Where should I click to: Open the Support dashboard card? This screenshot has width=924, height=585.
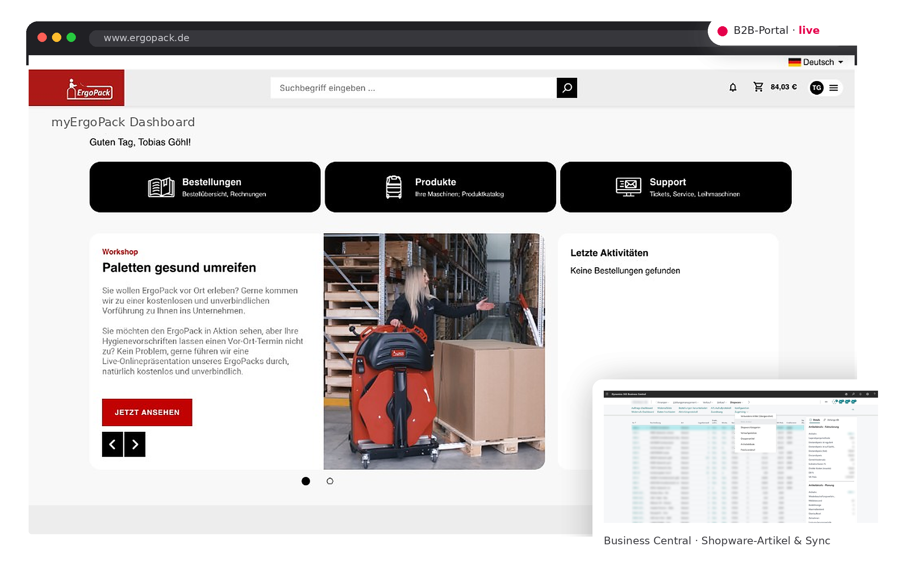tap(676, 187)
